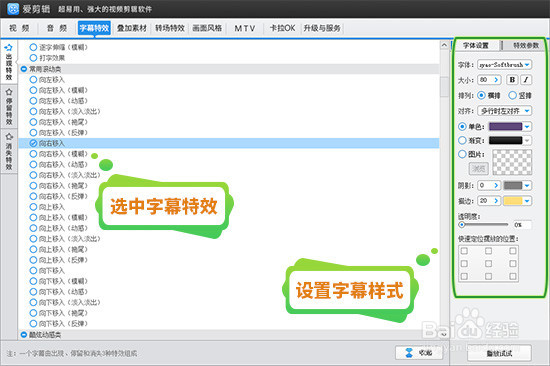The width and height of the screenshot is (550, 366).
Task: Pick 向下移入（拖尾）effect
Action: [x=59, y=313]
